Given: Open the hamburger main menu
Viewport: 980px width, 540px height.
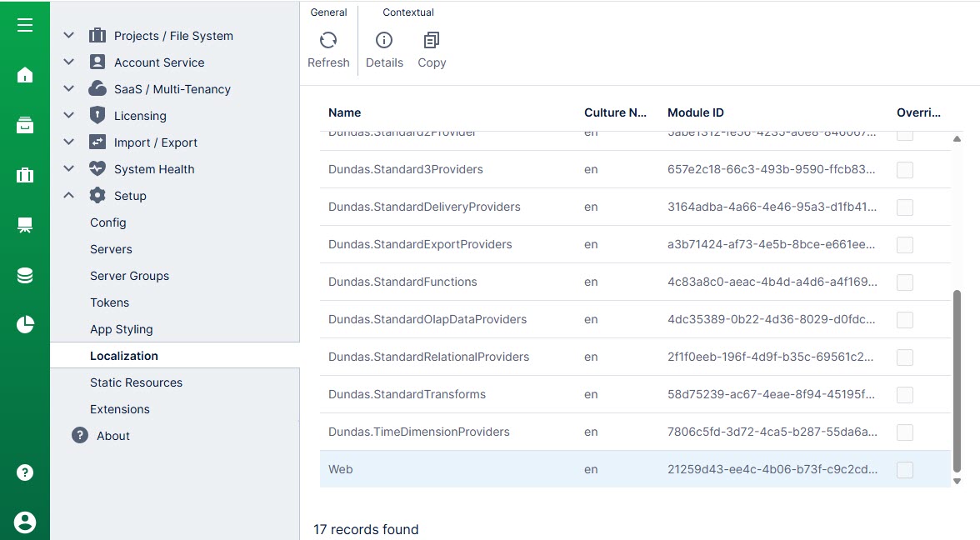Looking at the screenshot, I should [x=25, y=25].
